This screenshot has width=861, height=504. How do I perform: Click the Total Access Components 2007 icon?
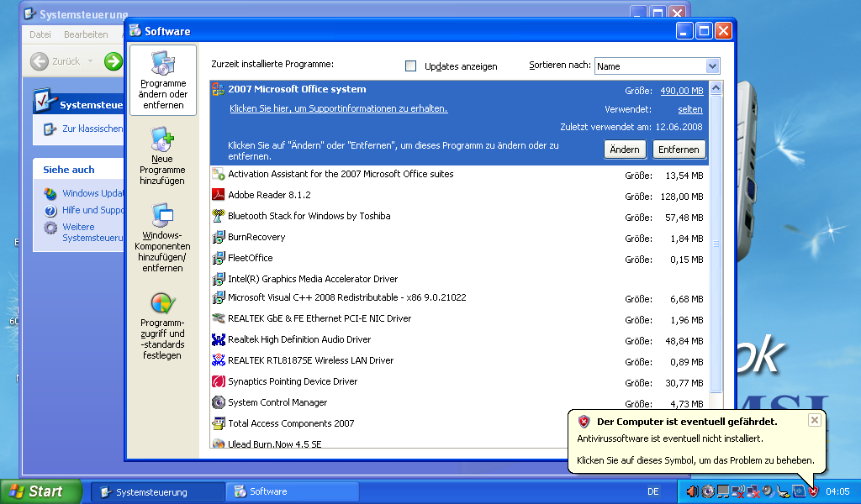[x=219, y=423]
